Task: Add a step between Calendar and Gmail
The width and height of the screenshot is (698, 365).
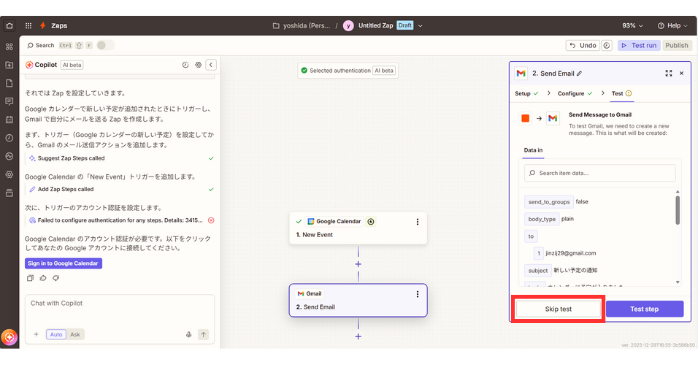Action: coord(358,264)
